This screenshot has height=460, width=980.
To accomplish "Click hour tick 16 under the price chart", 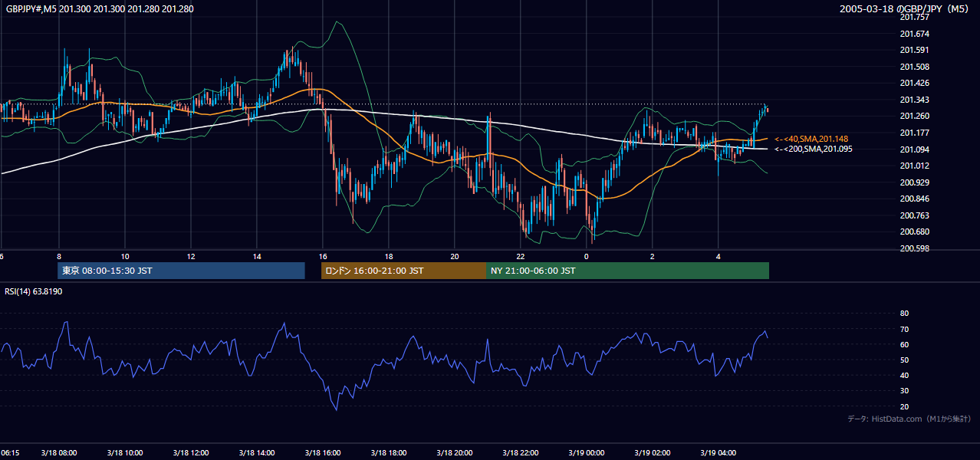I will coord(323,256).
